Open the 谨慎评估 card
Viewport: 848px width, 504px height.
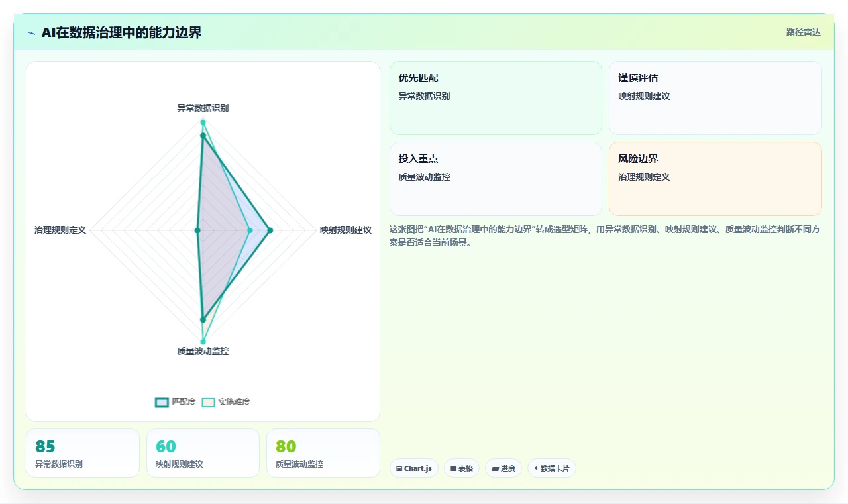tap(715, 98)
